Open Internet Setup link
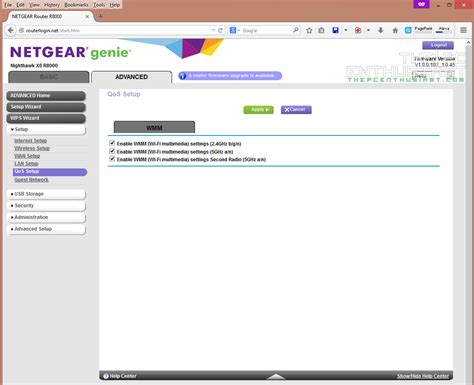 [30, 141]
